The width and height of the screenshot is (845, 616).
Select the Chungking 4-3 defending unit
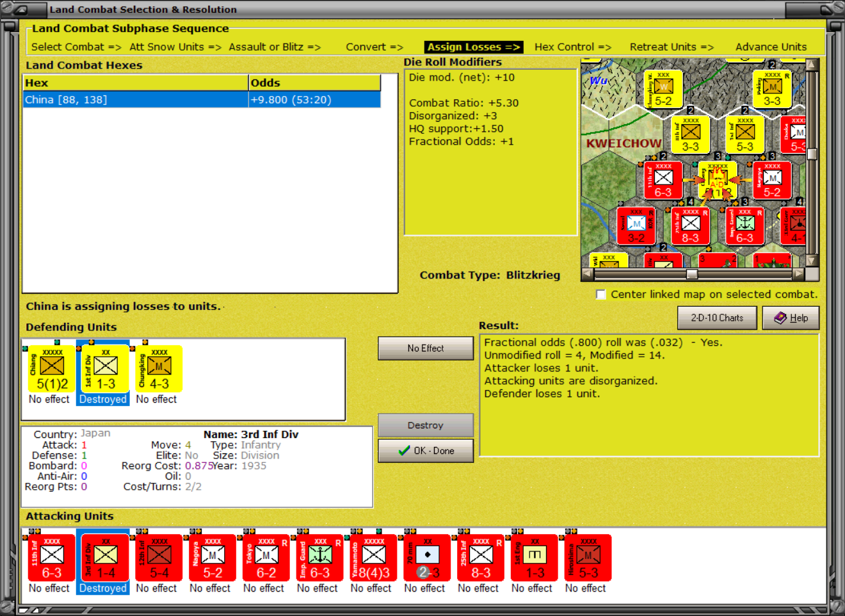[x=159, y=369]
